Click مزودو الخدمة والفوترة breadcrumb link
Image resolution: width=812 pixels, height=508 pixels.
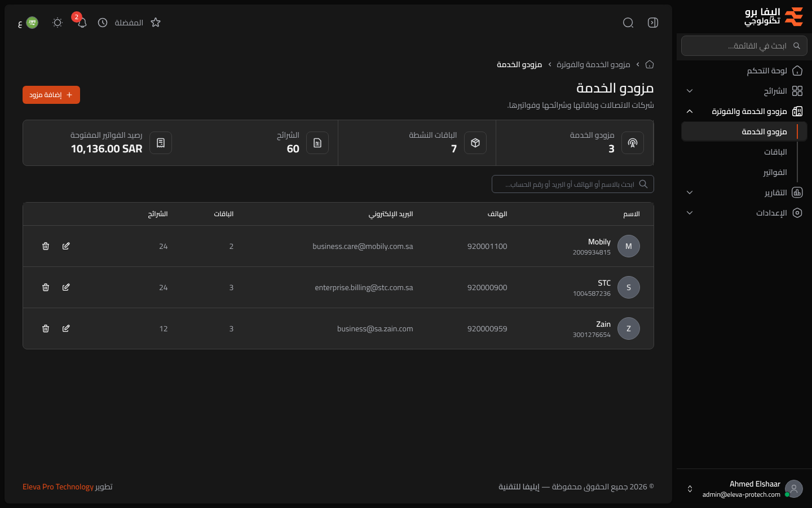[x=593, y=64]
